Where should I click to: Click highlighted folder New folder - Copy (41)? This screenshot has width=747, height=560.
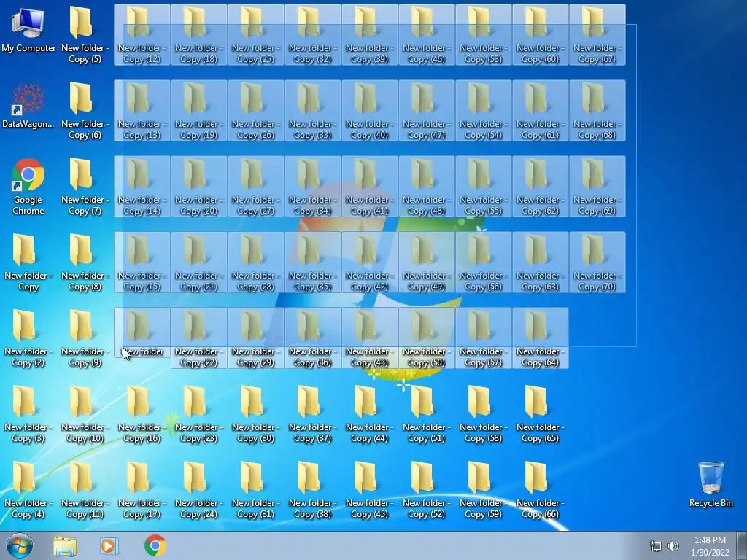click(370, 186)
